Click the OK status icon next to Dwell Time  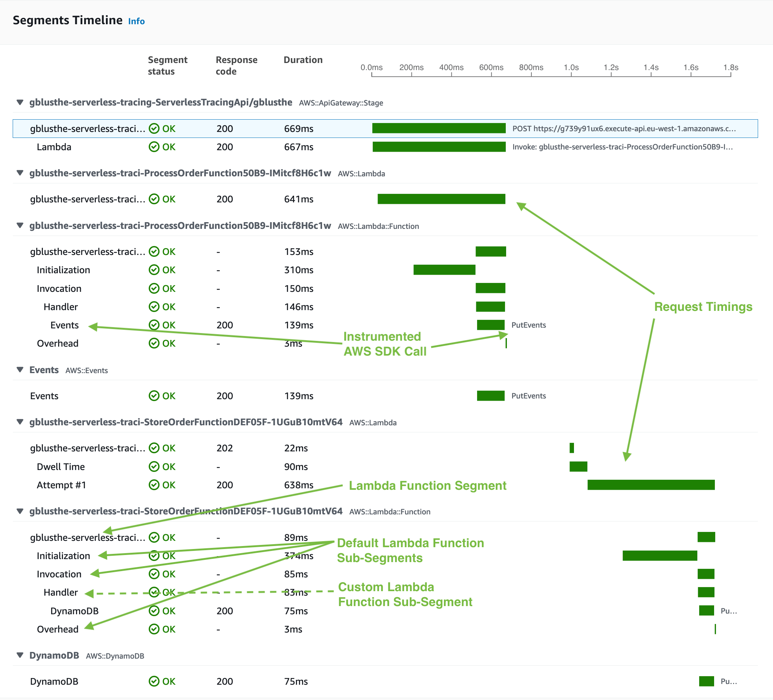(155, 467)
